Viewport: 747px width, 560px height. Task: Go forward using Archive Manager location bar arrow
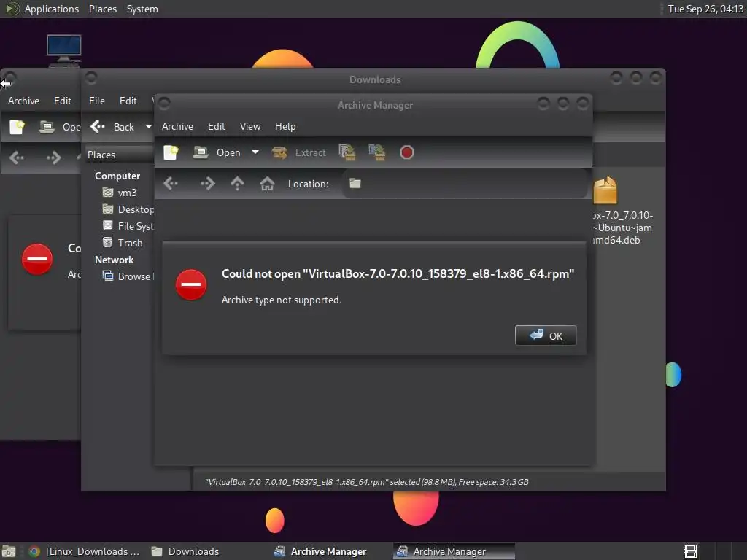[x=207, y=183]
